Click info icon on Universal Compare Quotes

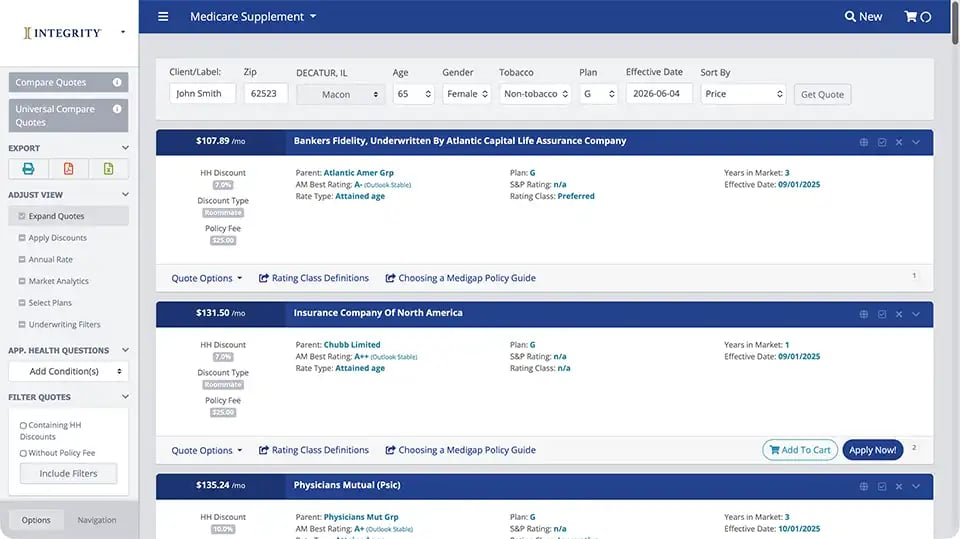pyautogui.click(x=117, y=108)
